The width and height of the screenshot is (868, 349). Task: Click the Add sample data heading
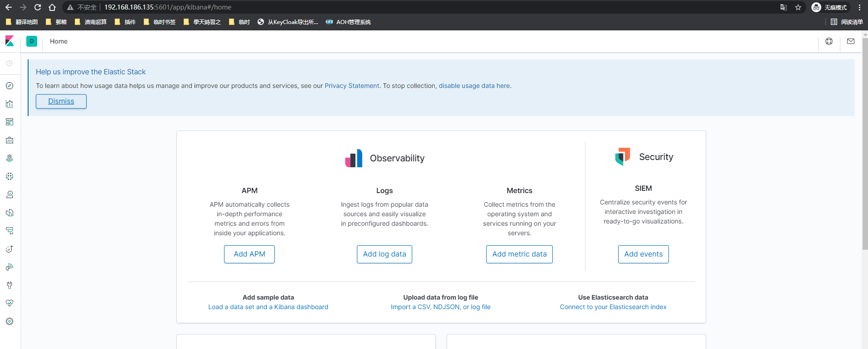tap(268, 297)
